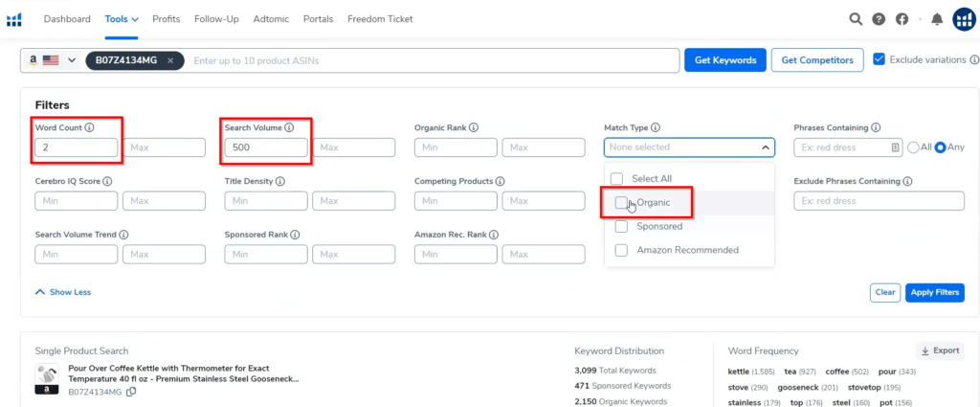Click the Search Volume Min field
Image resolution: width=980 pixels, height=407 pixels.
[x=266, y=147]
